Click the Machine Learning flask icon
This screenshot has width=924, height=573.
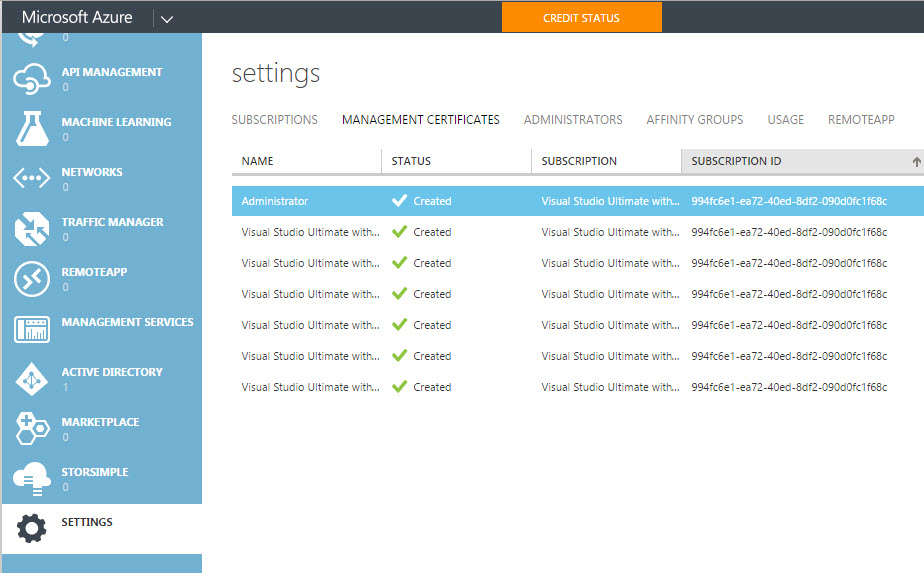(x=32, y=129)
